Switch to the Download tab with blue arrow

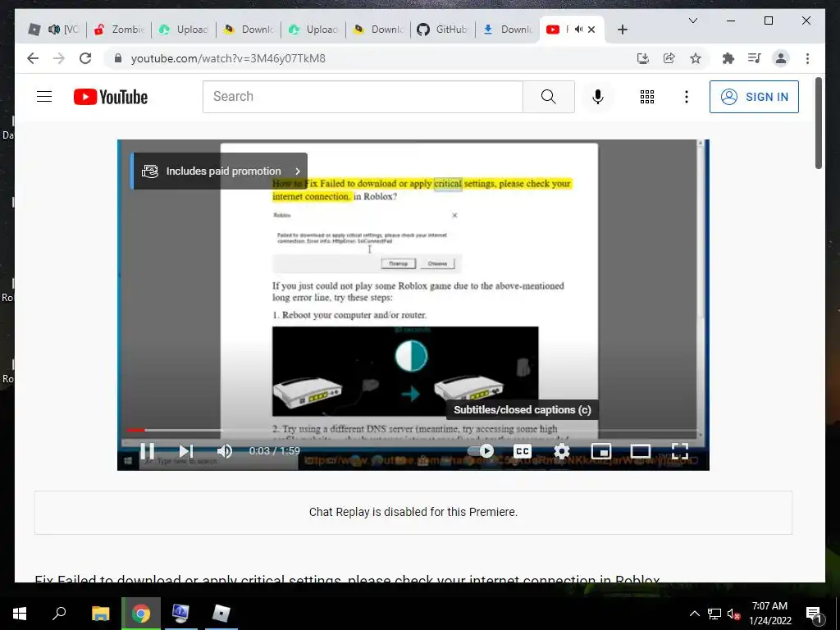coord(507,30)
